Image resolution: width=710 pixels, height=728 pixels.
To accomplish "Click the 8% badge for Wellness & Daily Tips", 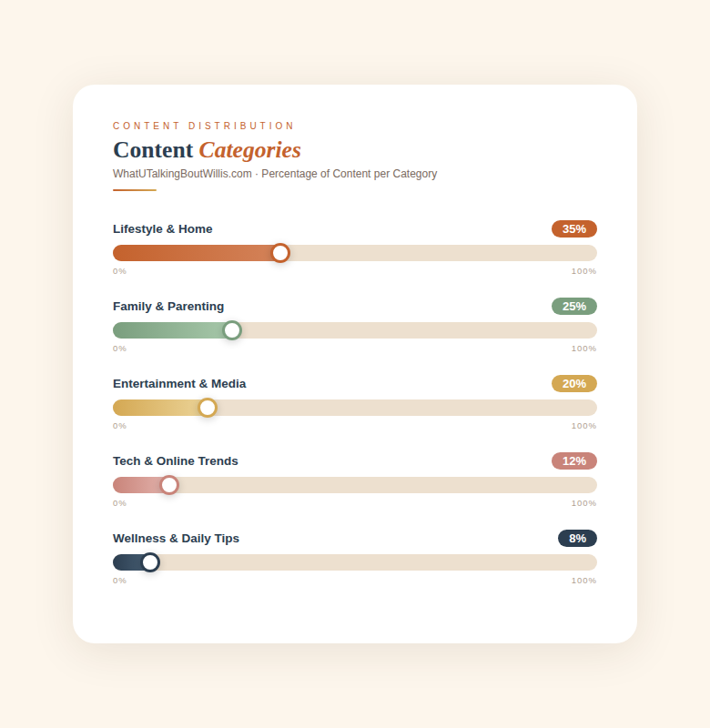I will (577, 539).
